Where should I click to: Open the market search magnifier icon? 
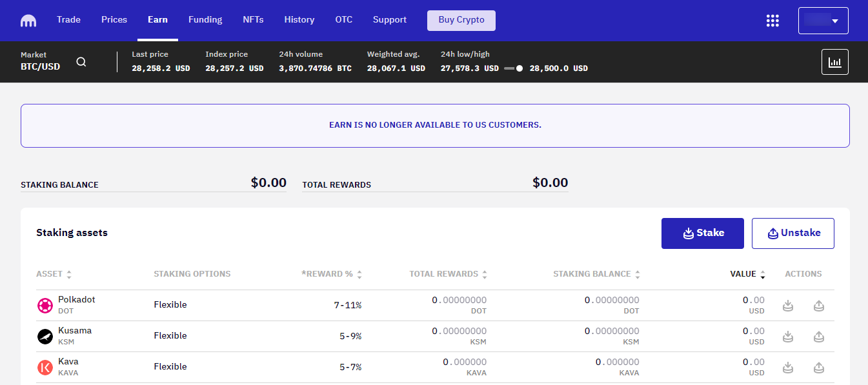81,62
